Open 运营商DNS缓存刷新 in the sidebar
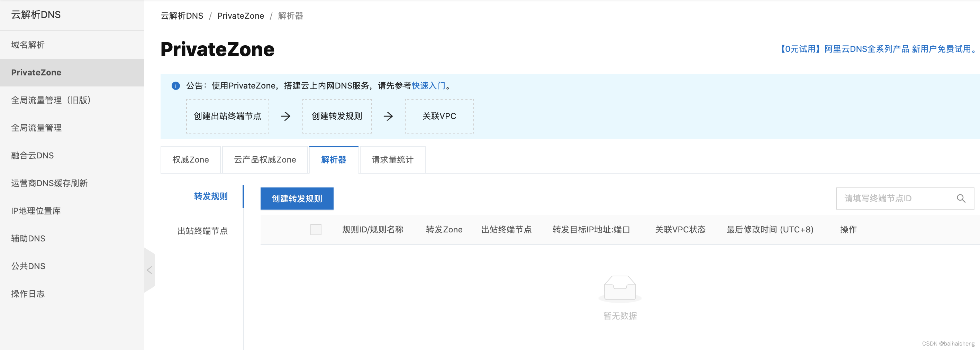Viewport: 980px width, 350px height. pos(49,183)
